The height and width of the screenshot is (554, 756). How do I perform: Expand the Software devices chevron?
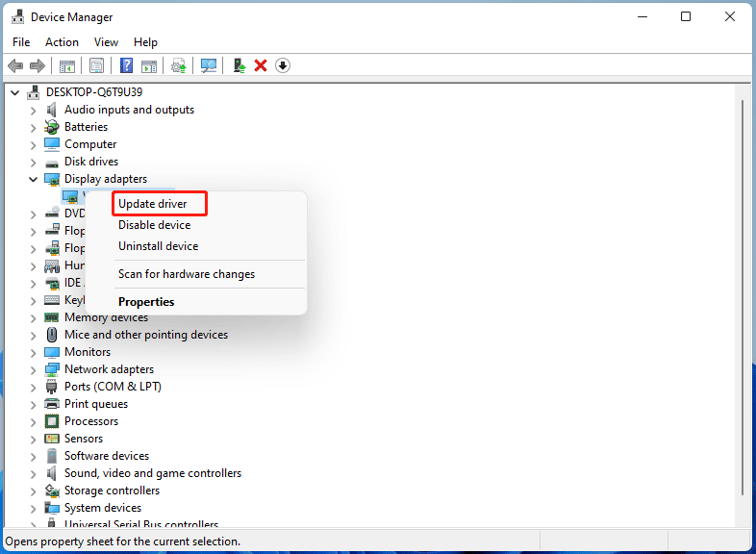[x=33, y=457]
